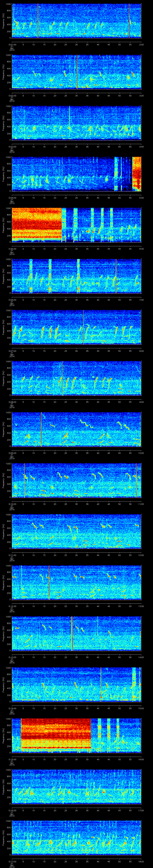This screenshot has height=868, width=153.
Task: Click the 6:00 end time label
Action: 141,248
